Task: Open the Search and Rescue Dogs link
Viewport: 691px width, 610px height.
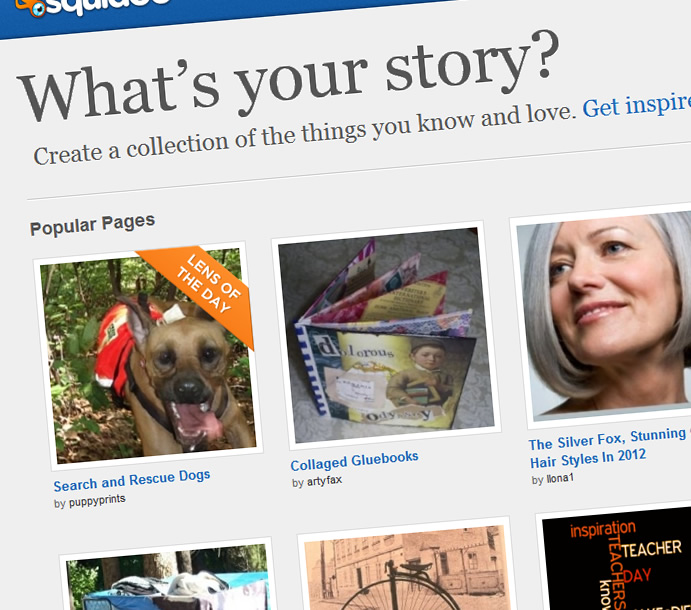Action: 132,480
